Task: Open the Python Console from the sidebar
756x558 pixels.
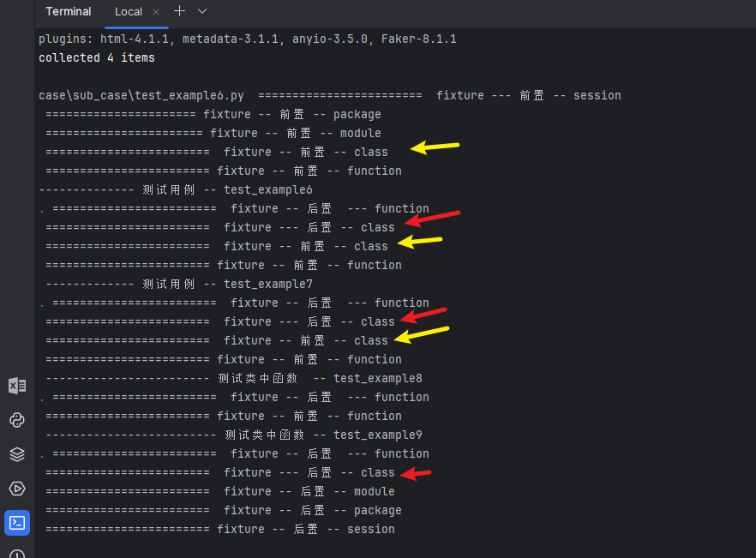Action: (17, 420)
